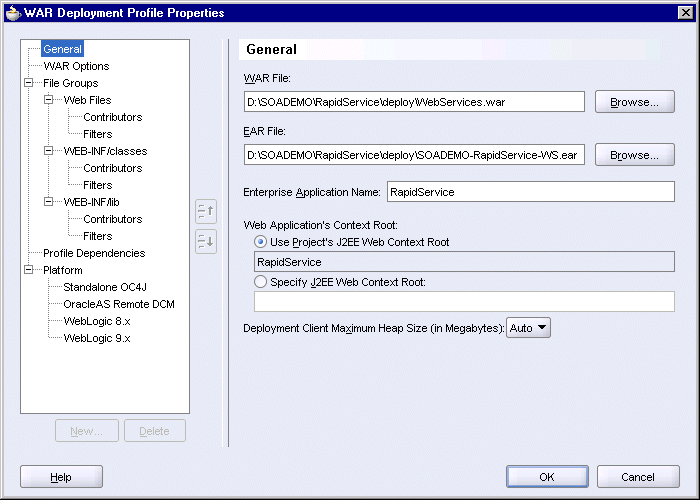Image resolution: width=700 pixels, height=500 pixels.
Task: Select File Groups tree item
Action: 71,83
